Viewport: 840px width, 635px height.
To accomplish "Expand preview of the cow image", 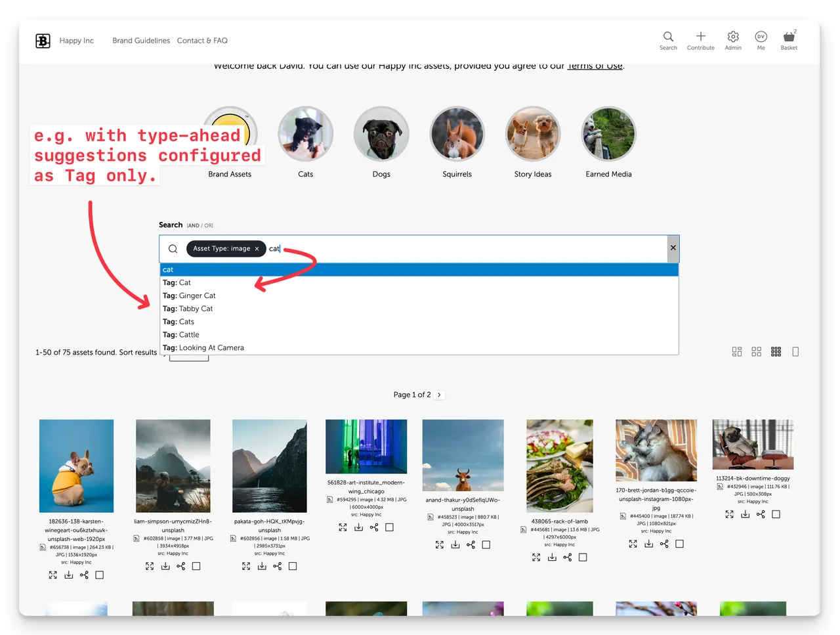I will pyautogui.click(x=440, y=544).
